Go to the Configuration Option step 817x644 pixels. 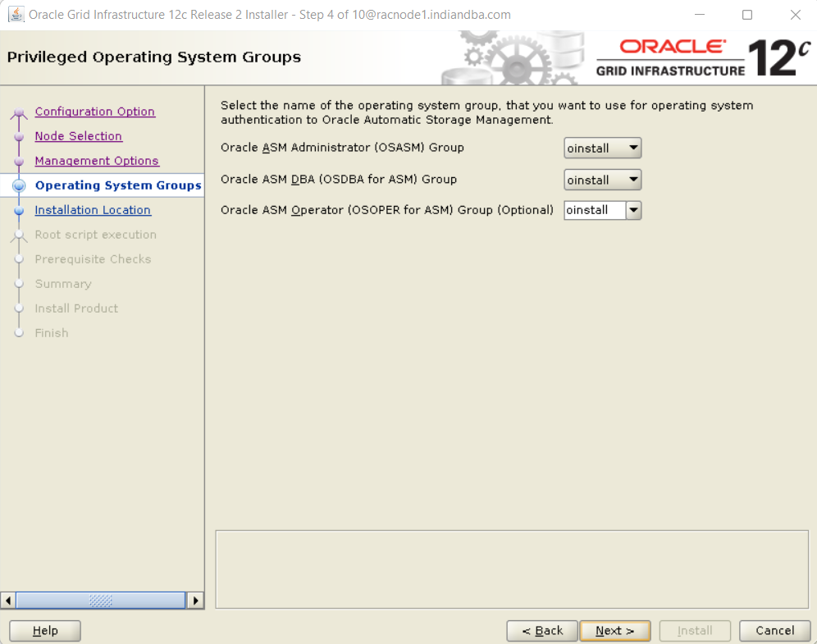coord(95,112)
